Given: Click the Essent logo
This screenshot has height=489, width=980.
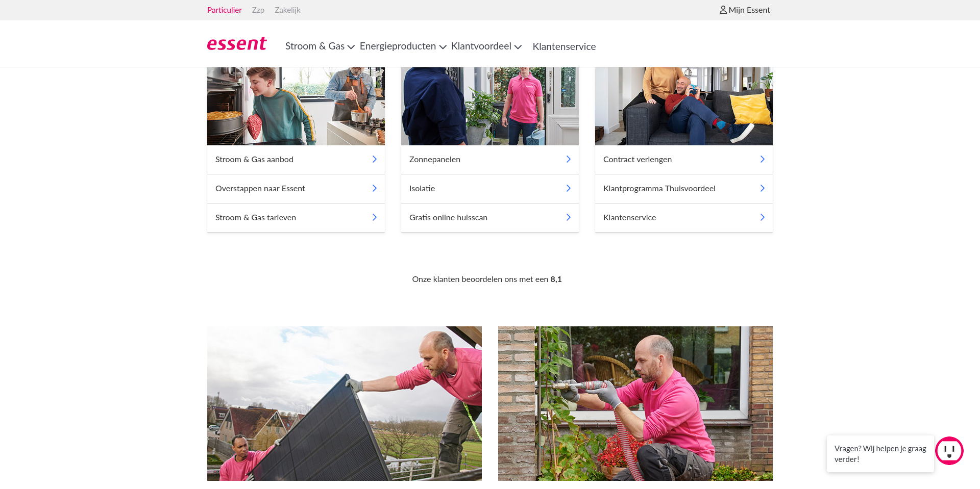Looking at the screenshot, I should click(x=236, y=44).
